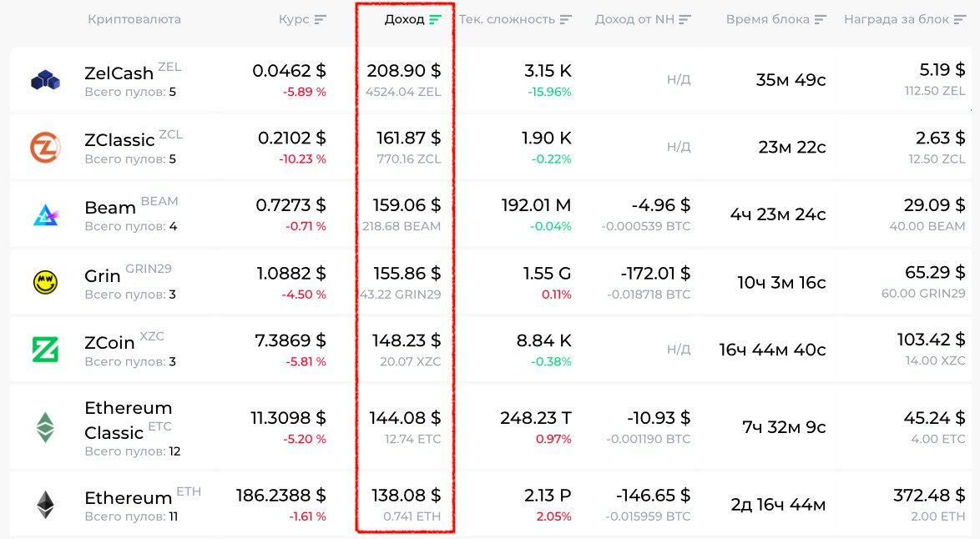Image resolution: width=980 pixels, height=539 pixels.
Task: Click ZClassic price 0.2102 $
Action: 292,138
